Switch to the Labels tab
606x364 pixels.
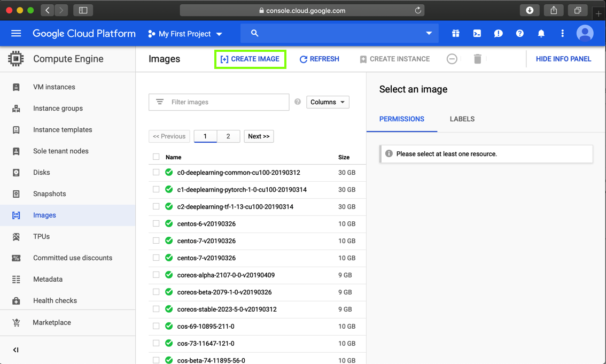[462, 119]
